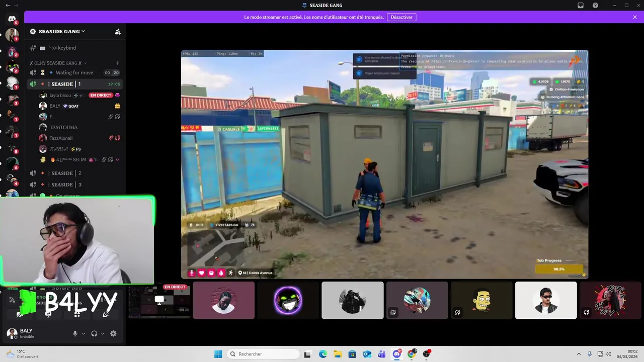Switch to Discord taskbar icon

pos(397,354)
